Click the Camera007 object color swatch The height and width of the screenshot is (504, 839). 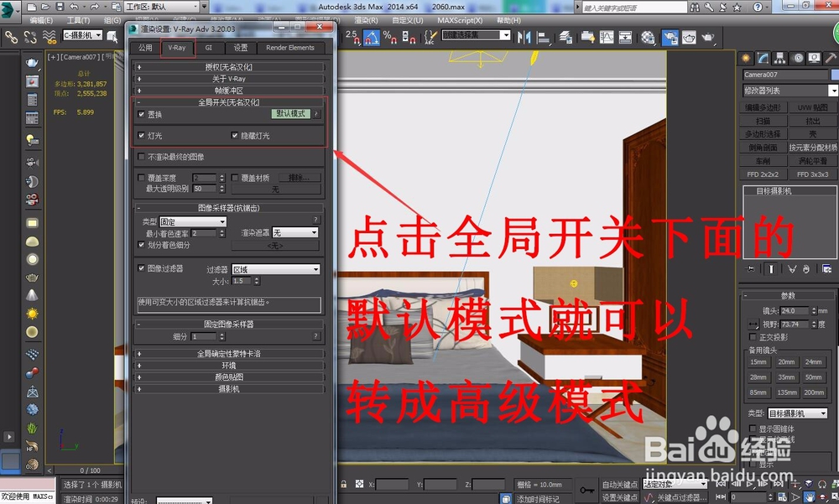pyautogui.click(x=834, y=75)
